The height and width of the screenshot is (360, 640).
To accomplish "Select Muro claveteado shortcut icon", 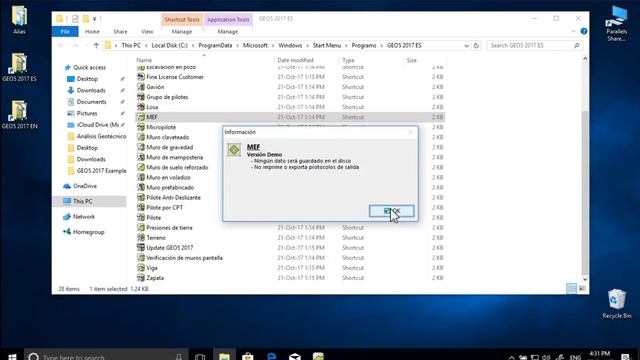I will [141, 137].
